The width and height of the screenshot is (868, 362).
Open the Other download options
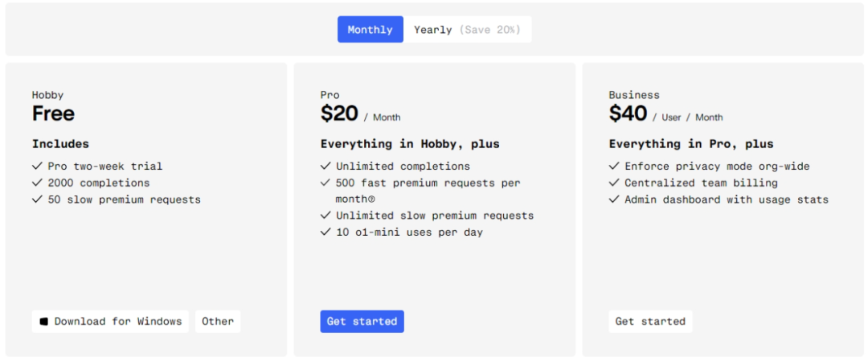click(x=218, y=322)
